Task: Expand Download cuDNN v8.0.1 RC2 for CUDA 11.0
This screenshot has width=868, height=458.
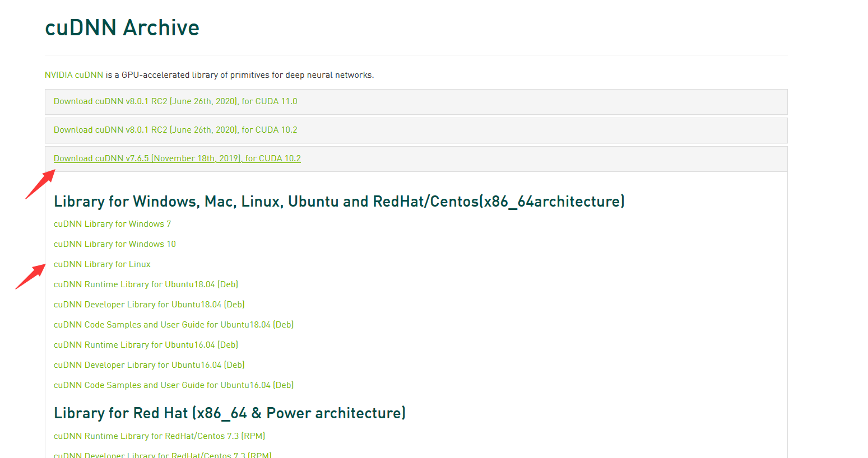Action: [175, 101]
